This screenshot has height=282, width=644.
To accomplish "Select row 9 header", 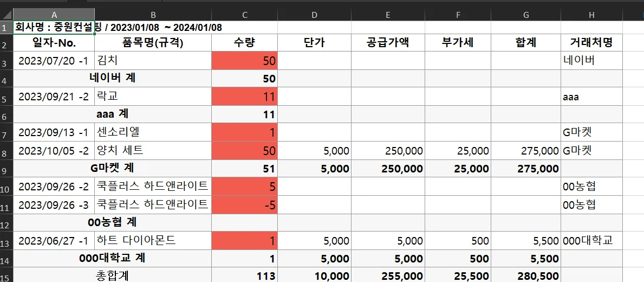I will 6,169.
